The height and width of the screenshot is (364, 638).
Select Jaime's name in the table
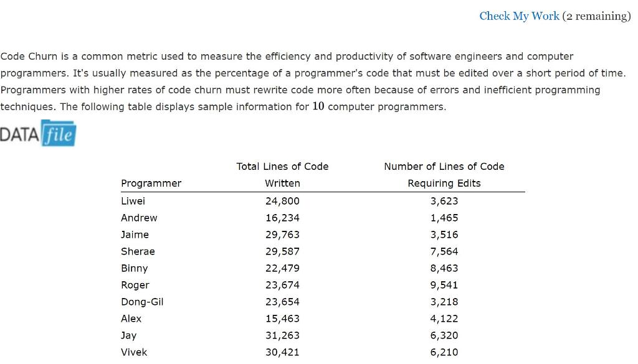pos(135,235)
